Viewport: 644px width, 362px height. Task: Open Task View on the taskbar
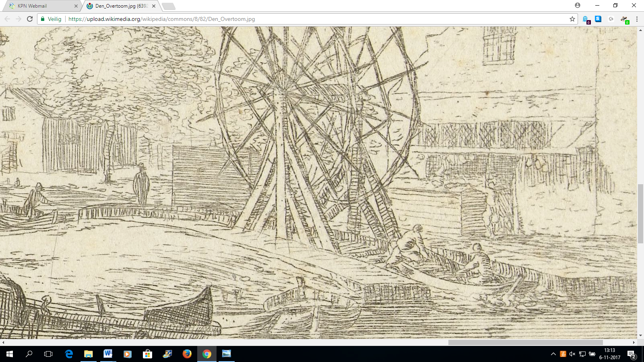coord(48,354)
